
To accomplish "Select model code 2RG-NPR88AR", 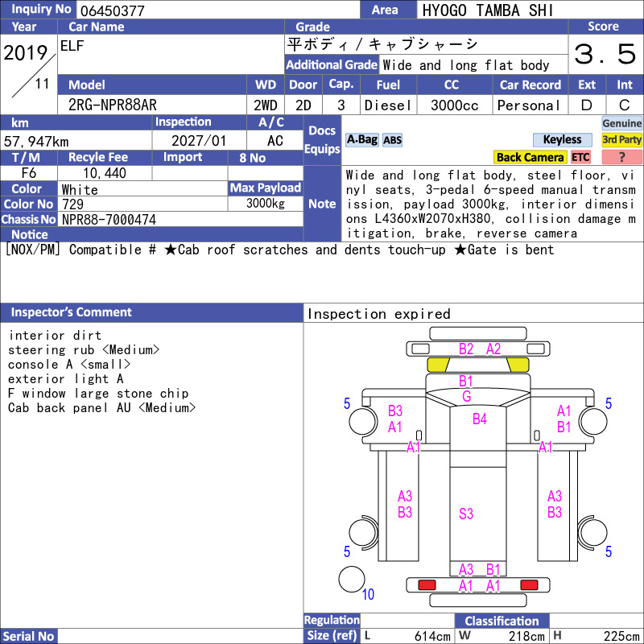I will 113,105.
